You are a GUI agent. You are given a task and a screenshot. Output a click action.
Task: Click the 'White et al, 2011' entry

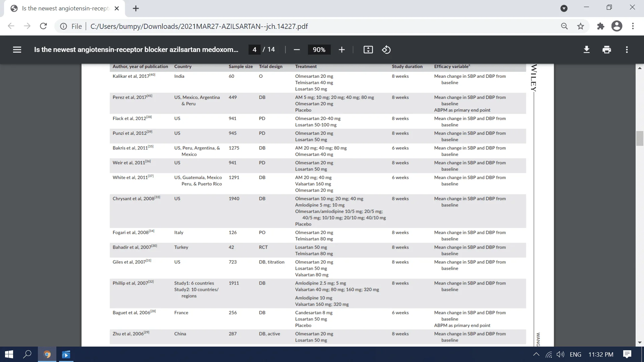[x=133, y=177]
